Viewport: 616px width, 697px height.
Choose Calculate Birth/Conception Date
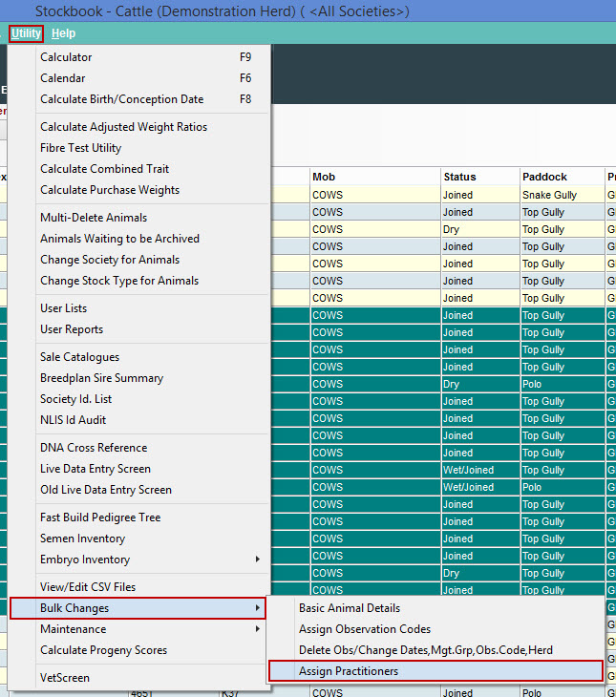tap(138, 99)
